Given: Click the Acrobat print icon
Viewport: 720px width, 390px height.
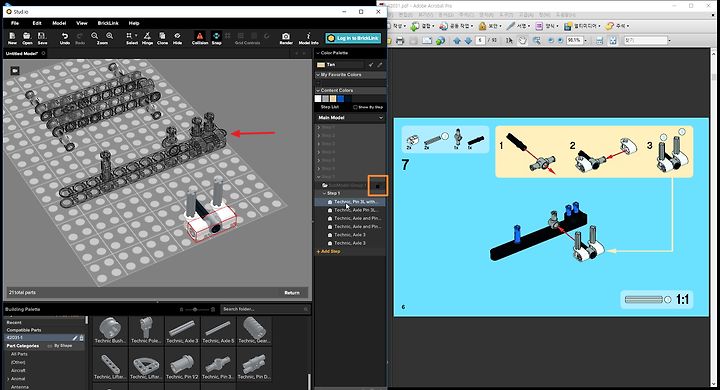Looking at the screenshot, I should click(x=400, y=41).
